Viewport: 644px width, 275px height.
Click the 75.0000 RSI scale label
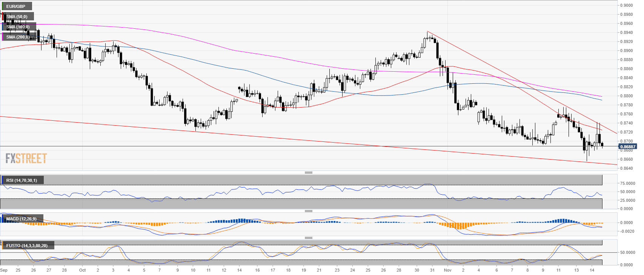click(x=627, y=183)
